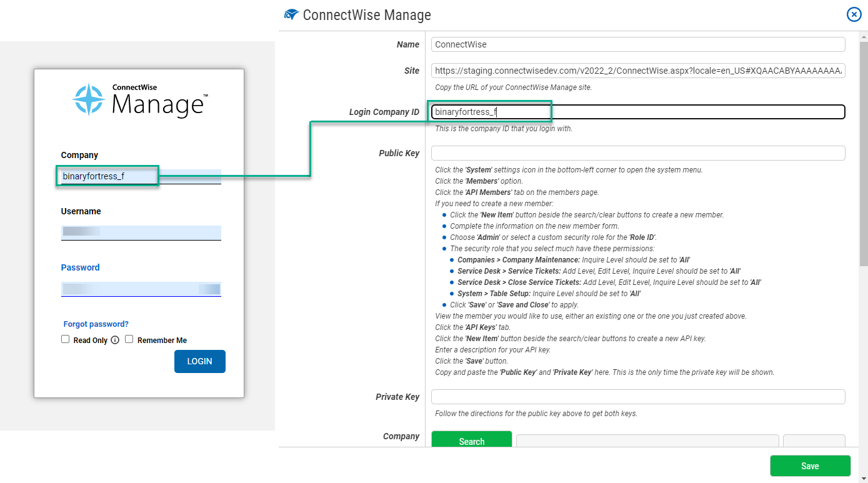Image resolution: width=868 pixels, height=483 pixels.
Task: Click 'Copy the URL of your ConnectWise Manage site.' text
Action: [513, 87]
